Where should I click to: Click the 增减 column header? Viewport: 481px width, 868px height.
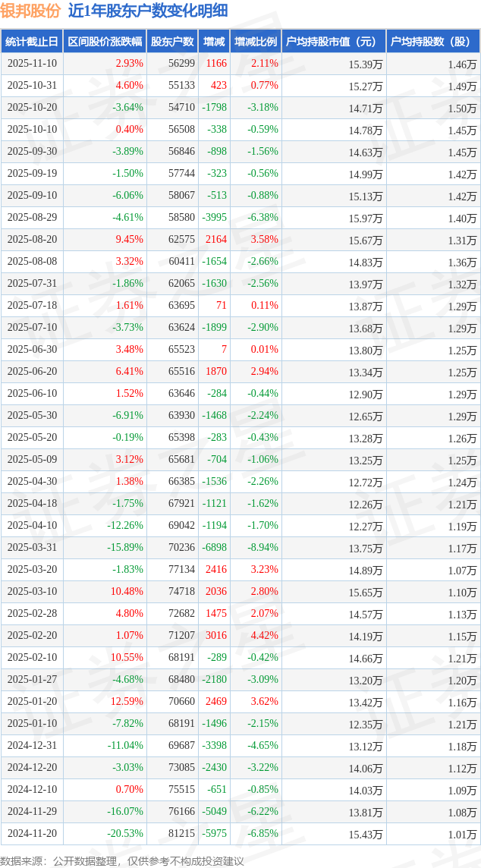214,42
